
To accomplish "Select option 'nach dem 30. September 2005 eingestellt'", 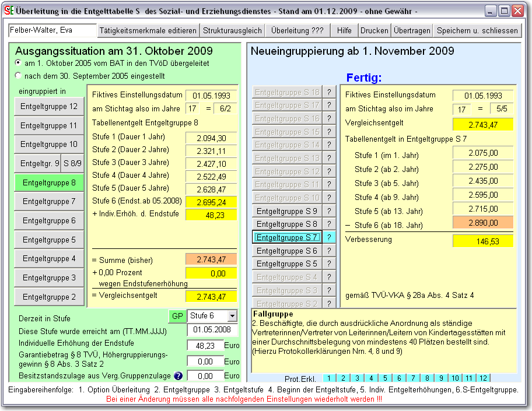I will [18, 75].
